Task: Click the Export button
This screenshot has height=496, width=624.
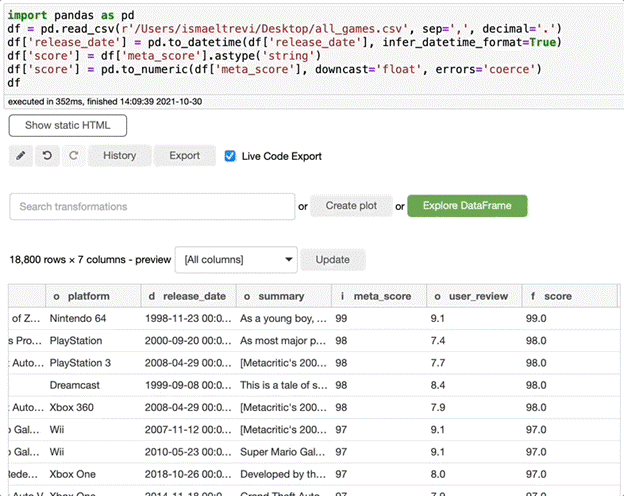Action: click(x=184, y=156)
